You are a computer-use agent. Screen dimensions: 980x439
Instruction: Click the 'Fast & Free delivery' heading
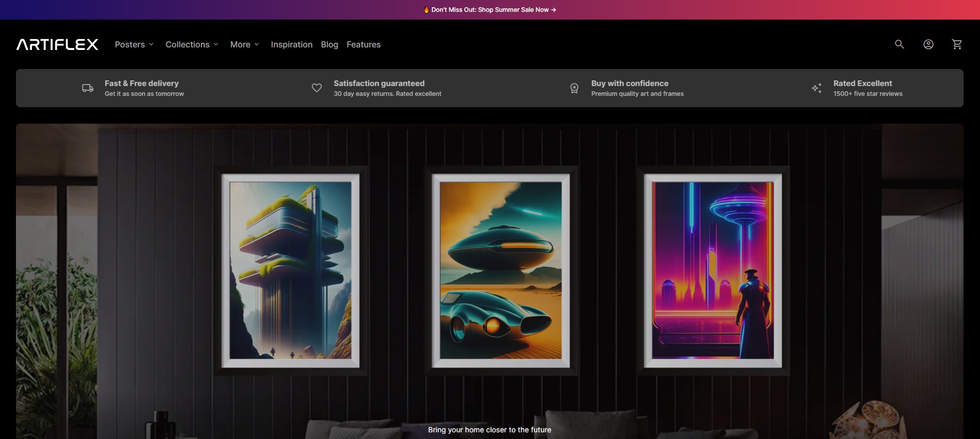coord(142,83)
